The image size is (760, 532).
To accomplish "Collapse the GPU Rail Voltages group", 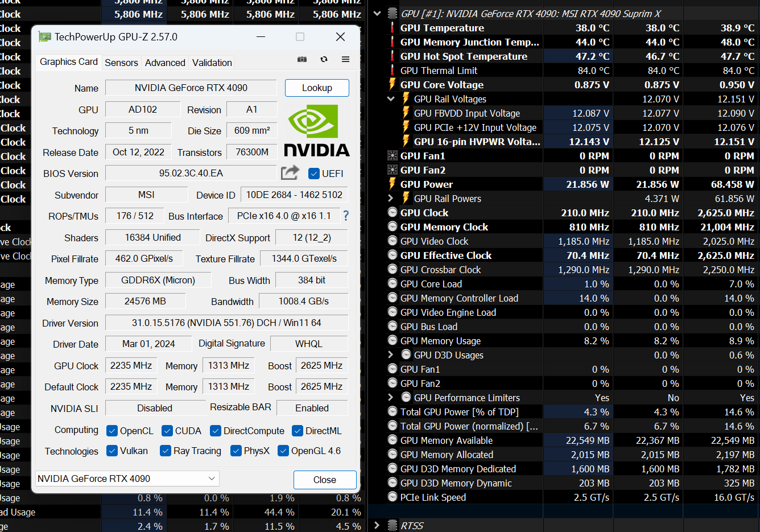I will tap(391, 99).
